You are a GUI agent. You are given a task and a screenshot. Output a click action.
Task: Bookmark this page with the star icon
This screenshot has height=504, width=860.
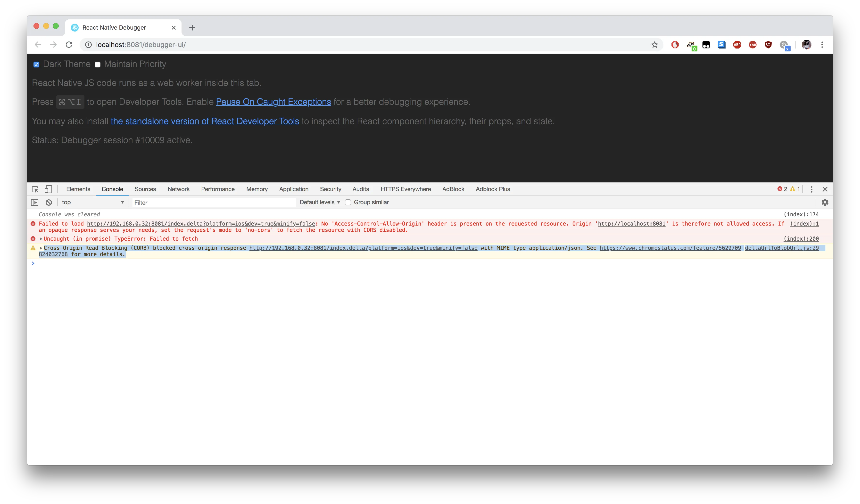(654, 45)
